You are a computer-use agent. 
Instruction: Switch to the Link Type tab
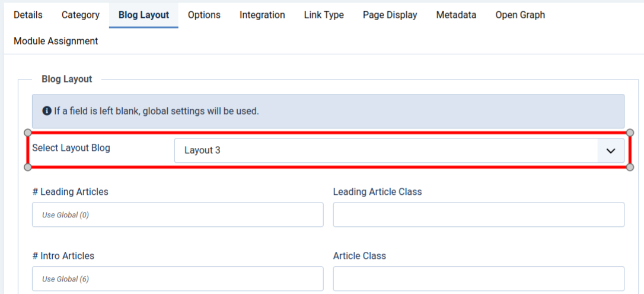click(x=324, y=15)
